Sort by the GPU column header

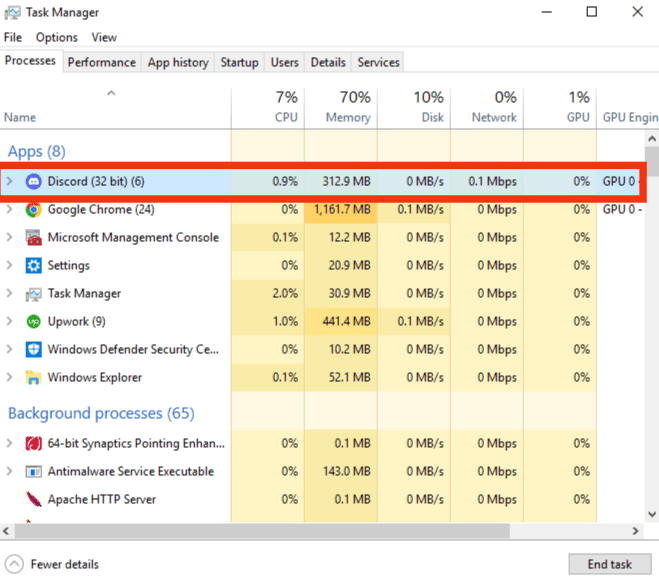560,108
